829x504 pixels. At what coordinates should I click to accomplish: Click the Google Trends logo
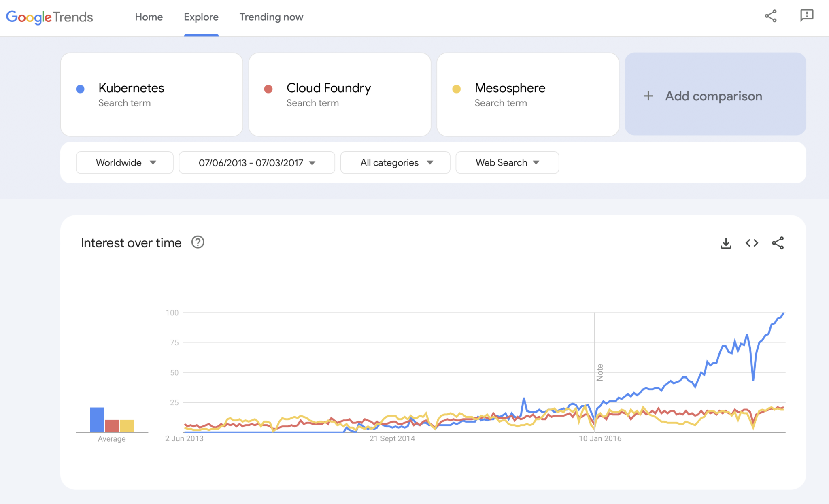[x=49, y=17]
